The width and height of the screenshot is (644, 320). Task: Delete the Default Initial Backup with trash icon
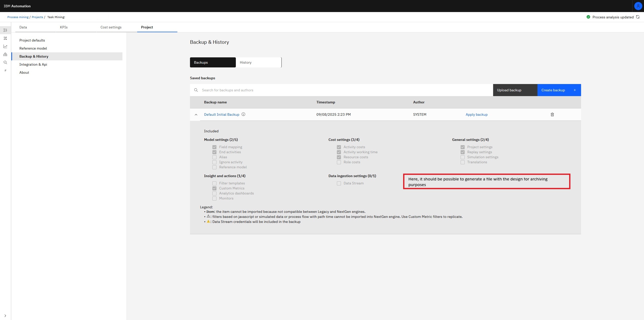pyautogui.click(x=552, y=114)
